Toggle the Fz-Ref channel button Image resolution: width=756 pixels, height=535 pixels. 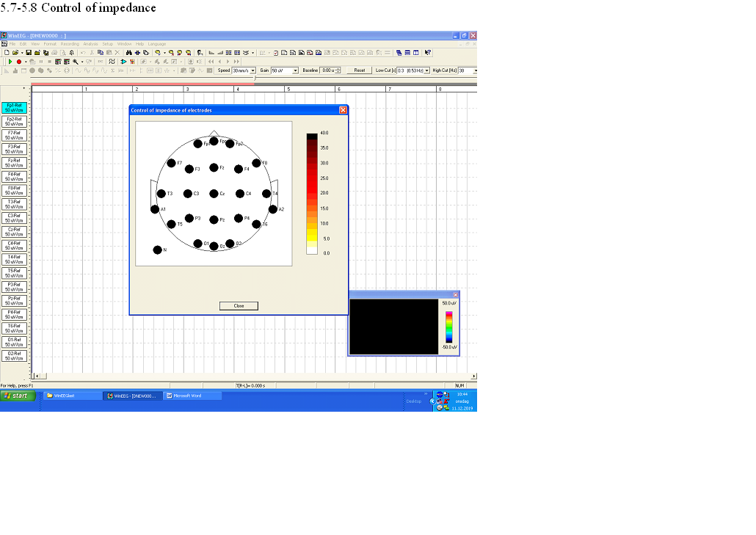14,163
